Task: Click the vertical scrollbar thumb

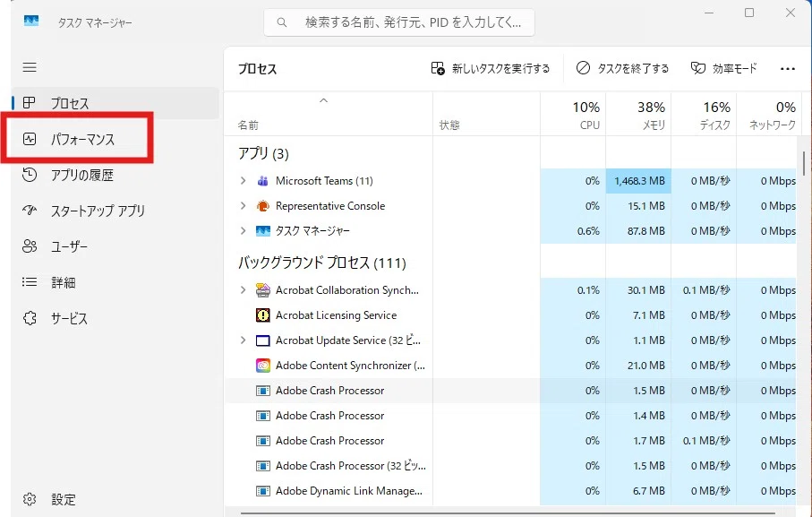Action: 804,165
